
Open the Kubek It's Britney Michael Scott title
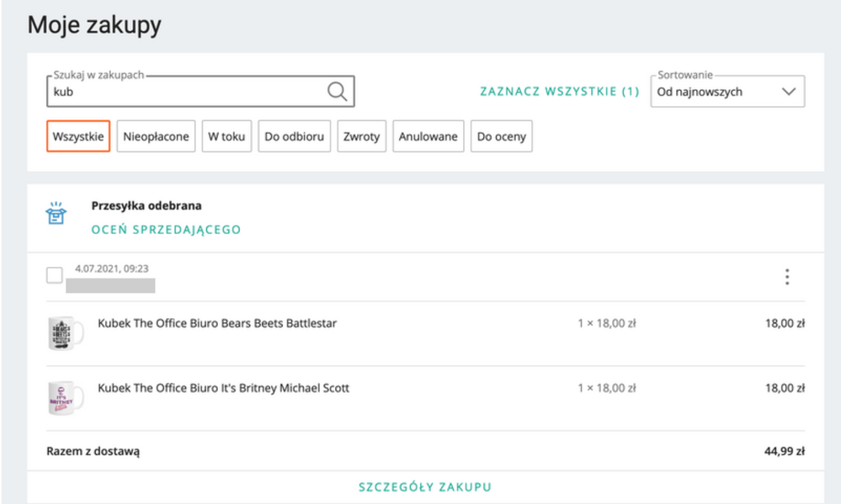click(x=223, y=388)
